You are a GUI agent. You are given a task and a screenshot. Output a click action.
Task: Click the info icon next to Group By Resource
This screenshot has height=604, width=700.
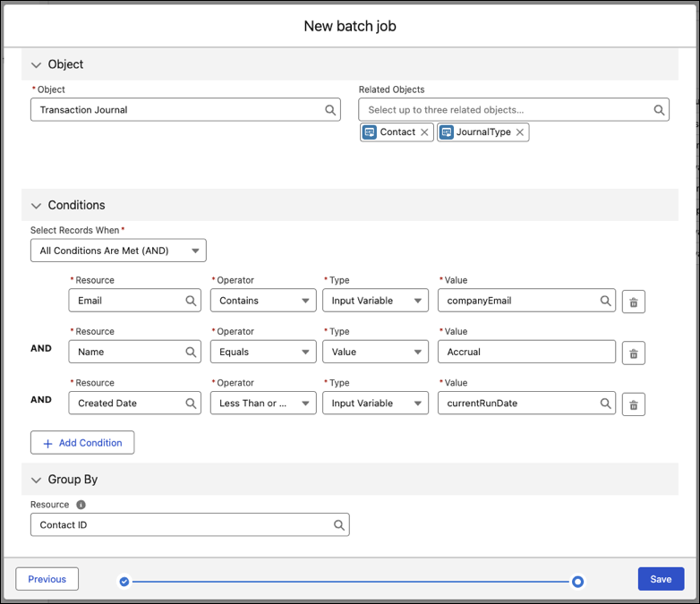[x=81, y=505]
